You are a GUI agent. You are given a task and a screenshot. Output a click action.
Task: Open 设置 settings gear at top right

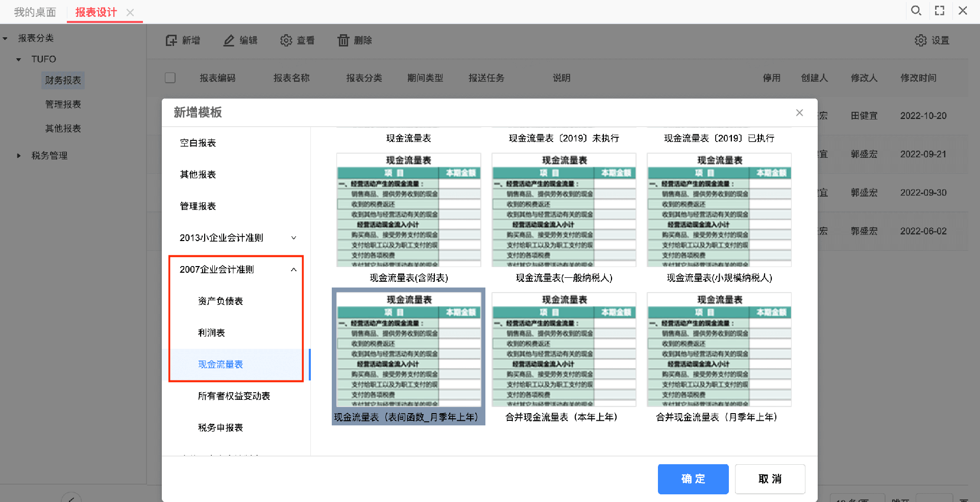920,40
